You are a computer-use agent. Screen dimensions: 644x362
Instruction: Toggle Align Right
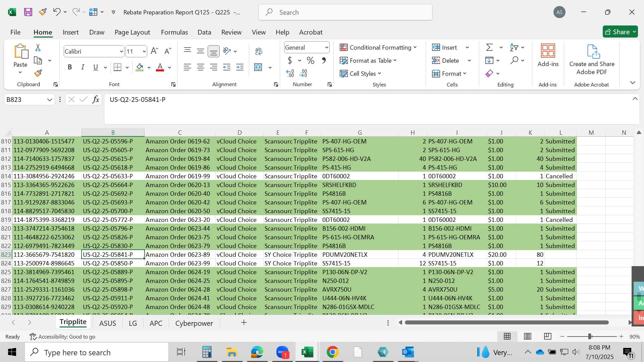tap(214, 67)
